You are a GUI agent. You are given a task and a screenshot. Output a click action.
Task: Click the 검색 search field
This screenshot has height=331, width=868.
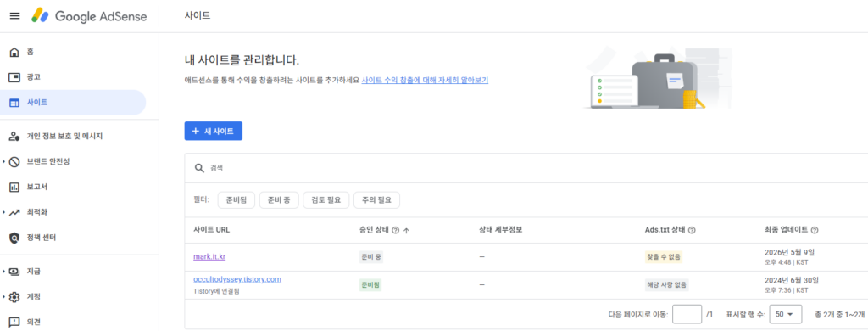click(x=526, y=167)
